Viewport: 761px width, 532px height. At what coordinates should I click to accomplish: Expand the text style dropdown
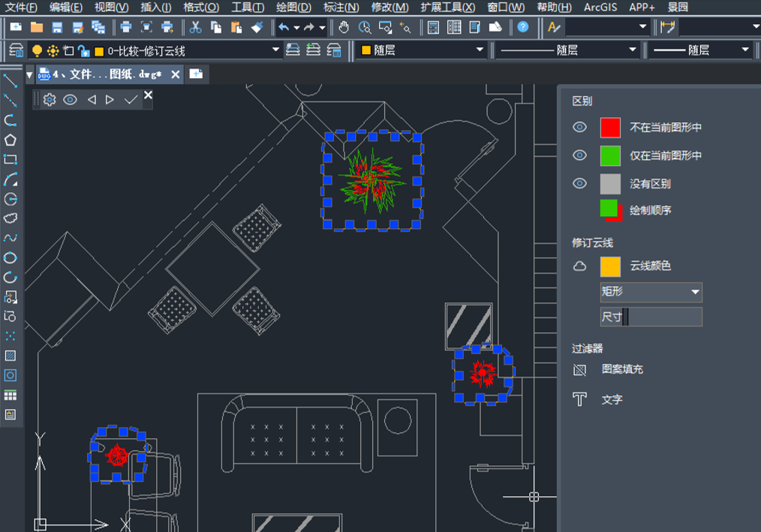(x=642, y=26)
